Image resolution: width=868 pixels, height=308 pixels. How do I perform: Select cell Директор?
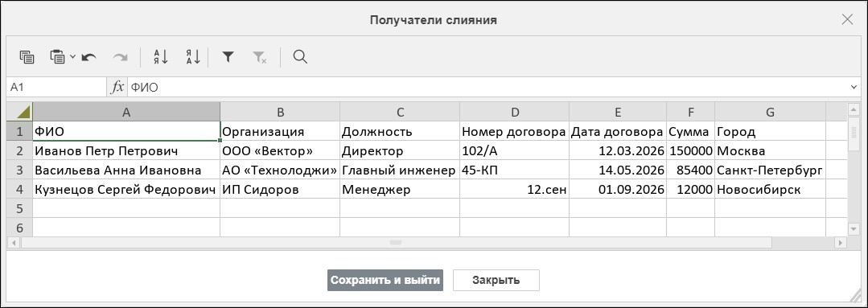pos(400,151)
